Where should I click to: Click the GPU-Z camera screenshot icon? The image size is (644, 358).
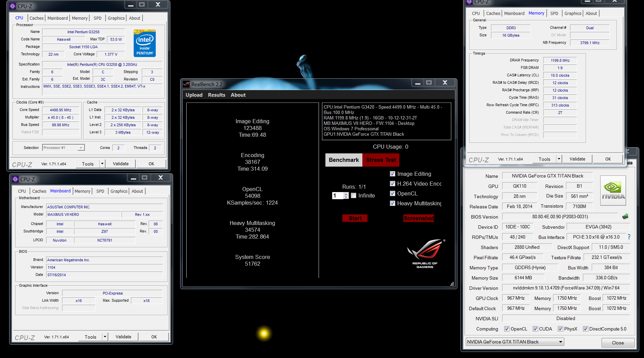coord(630,163)
